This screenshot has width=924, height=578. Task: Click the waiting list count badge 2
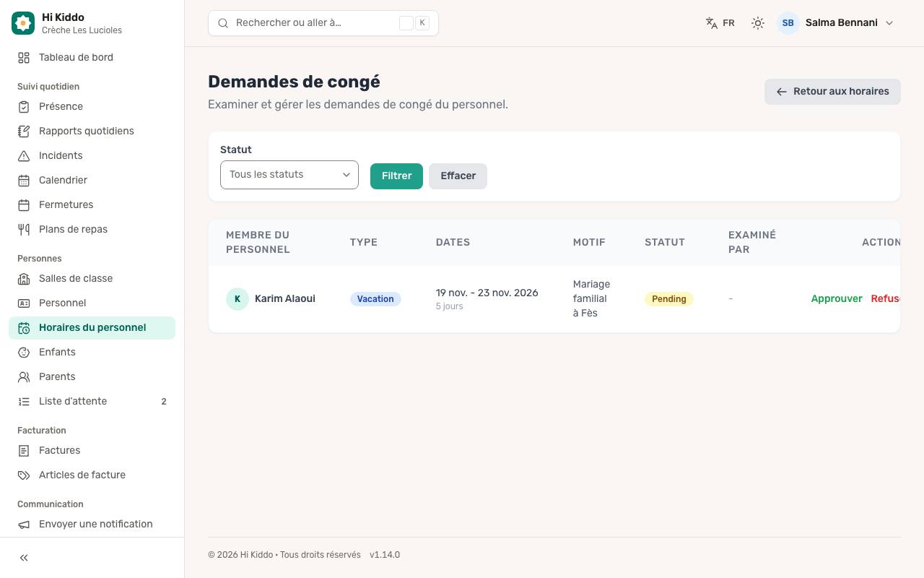pyautogui.click(x=164, y=402)
